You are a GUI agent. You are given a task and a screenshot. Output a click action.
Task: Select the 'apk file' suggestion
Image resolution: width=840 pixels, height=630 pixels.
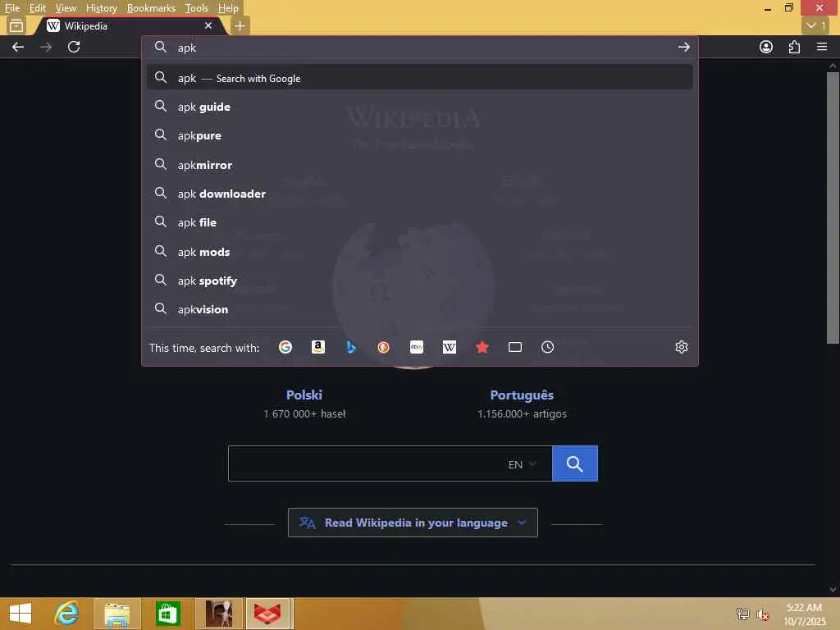(419, 223)
